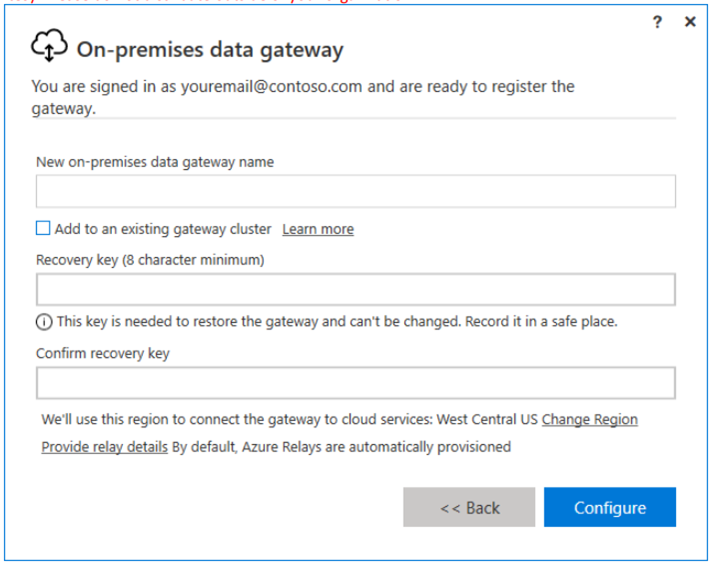Click the "Add to an existing gateway cluster" label text

click(163, 229)
